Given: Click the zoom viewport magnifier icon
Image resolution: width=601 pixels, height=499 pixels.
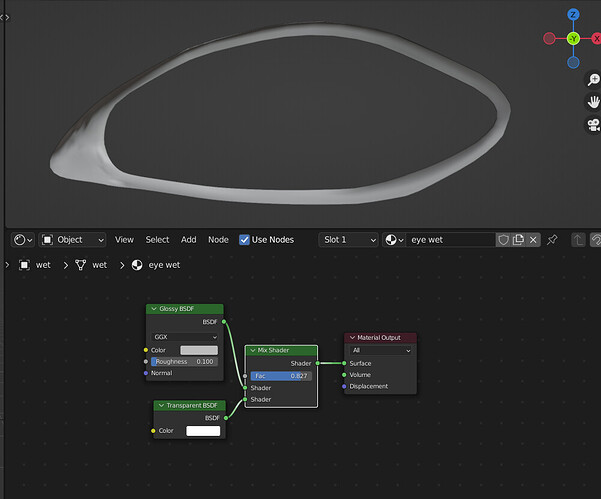Looking at the screenshot, I should pos(593,80).
